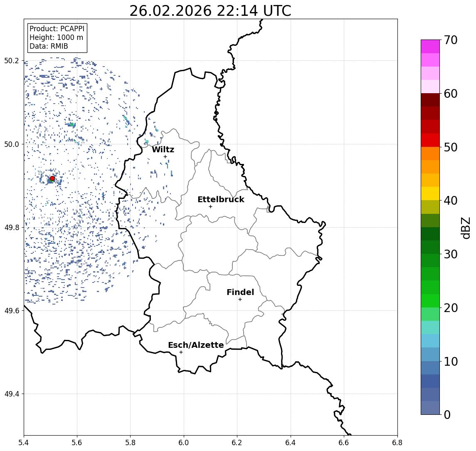Click the longitude label 6.2
The width and height of the screenshot is (476, 451).
coord(237,443)
